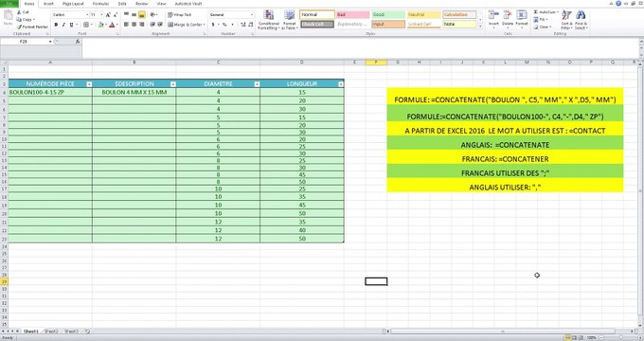The image size is (644, 341).
Task: Click the Decrease Indent icon
Action: pos(152,25)
